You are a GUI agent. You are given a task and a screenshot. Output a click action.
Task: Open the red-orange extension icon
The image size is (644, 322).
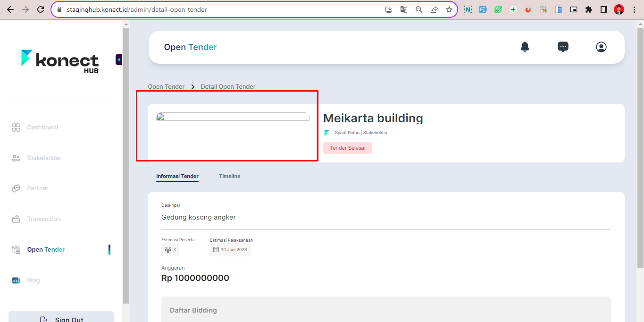(528, 9)
